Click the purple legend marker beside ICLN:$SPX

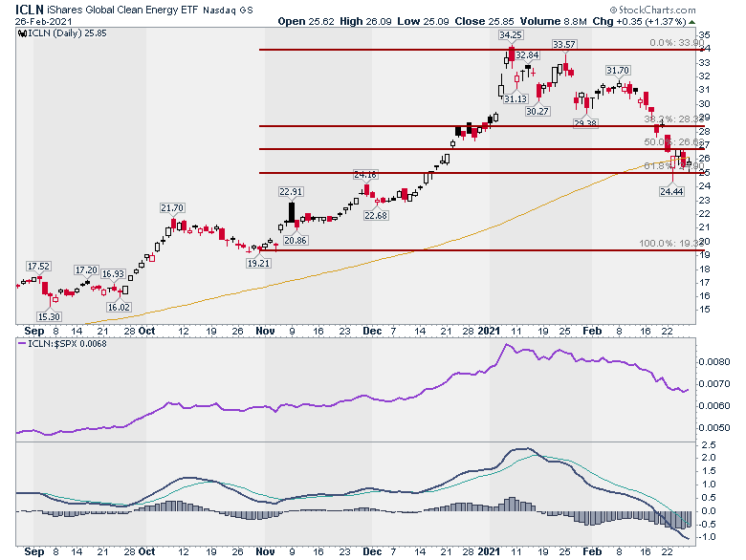(22, 343)
